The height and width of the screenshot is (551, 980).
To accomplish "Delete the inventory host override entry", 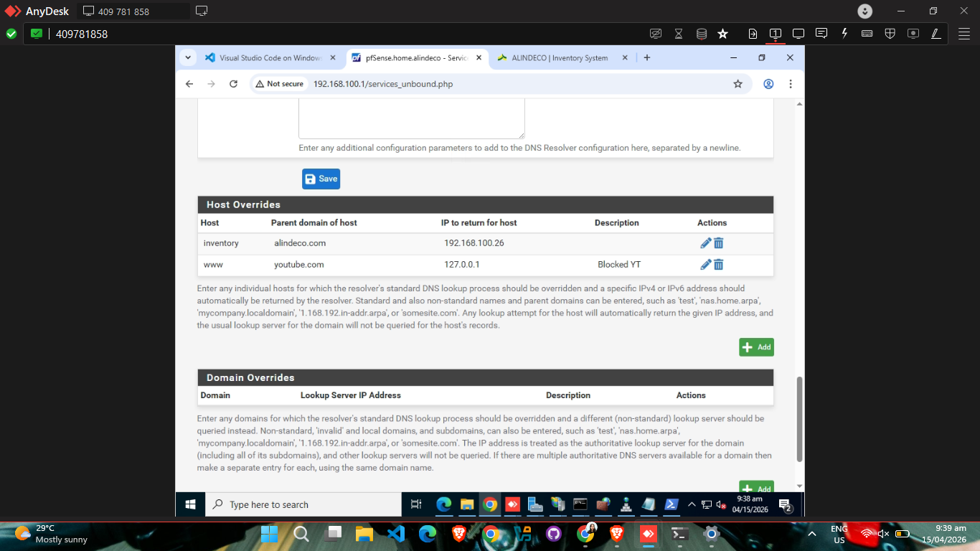I will pos(719,243).
